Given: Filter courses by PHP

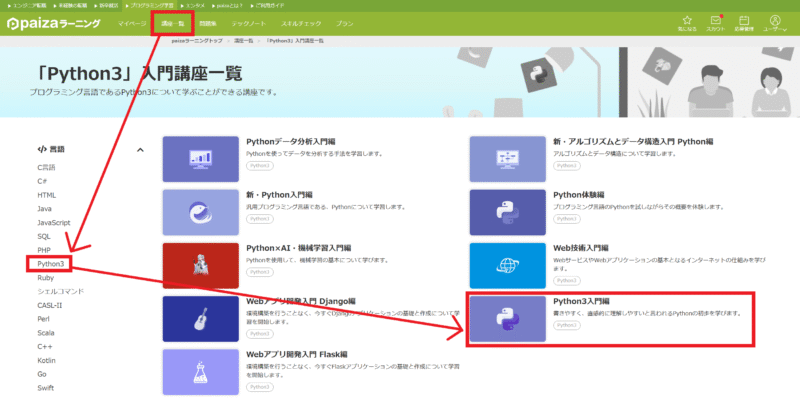Looking at the screenshot, I should (44, 250).
